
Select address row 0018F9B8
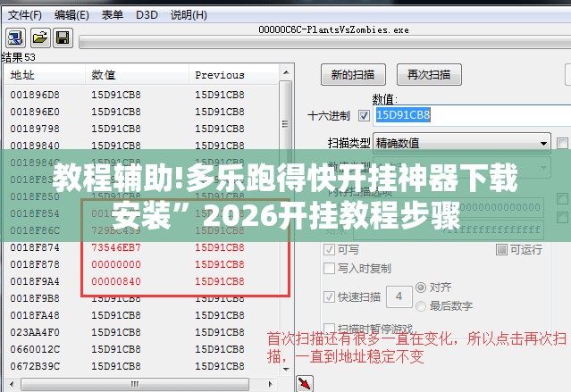(x=142, y=298)
